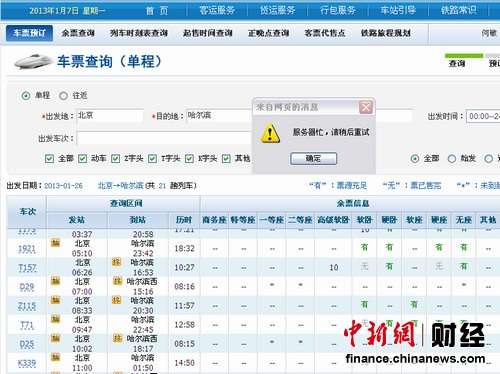
Task: Toggle the 动车 checkbox
Action: (x=82, y=158)
